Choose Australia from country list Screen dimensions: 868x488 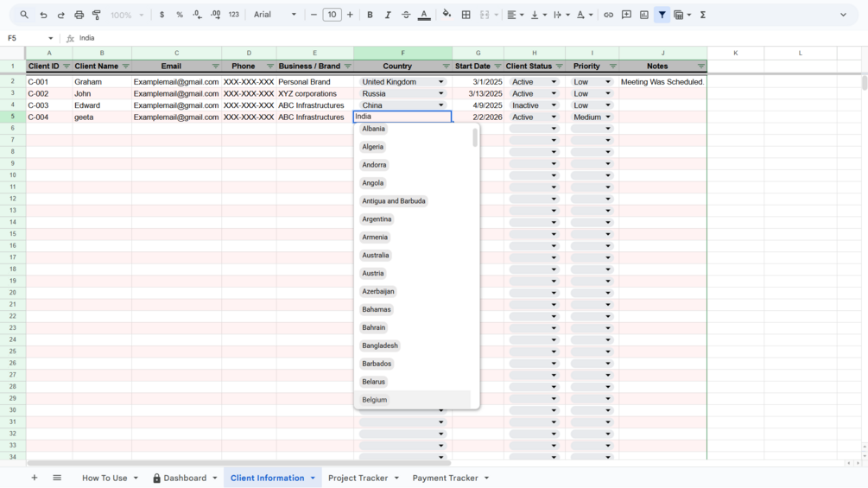click(x=376, y=255)
